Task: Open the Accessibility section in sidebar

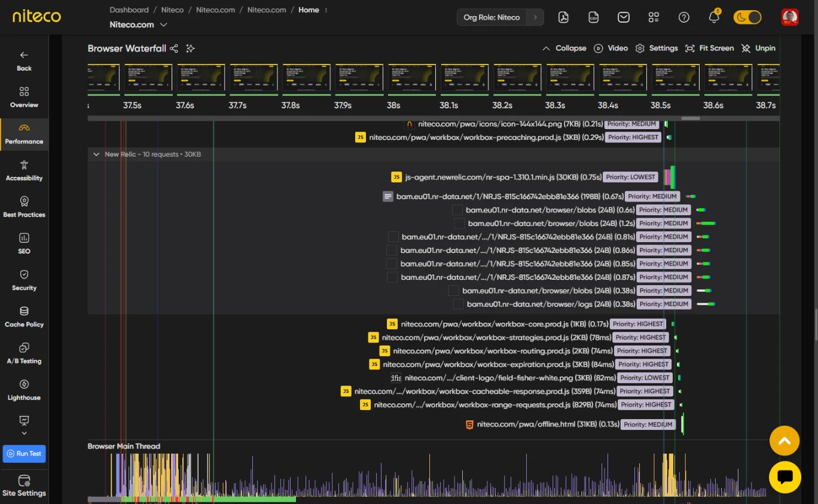Action: pyautogui.click(x=24, y=170)
